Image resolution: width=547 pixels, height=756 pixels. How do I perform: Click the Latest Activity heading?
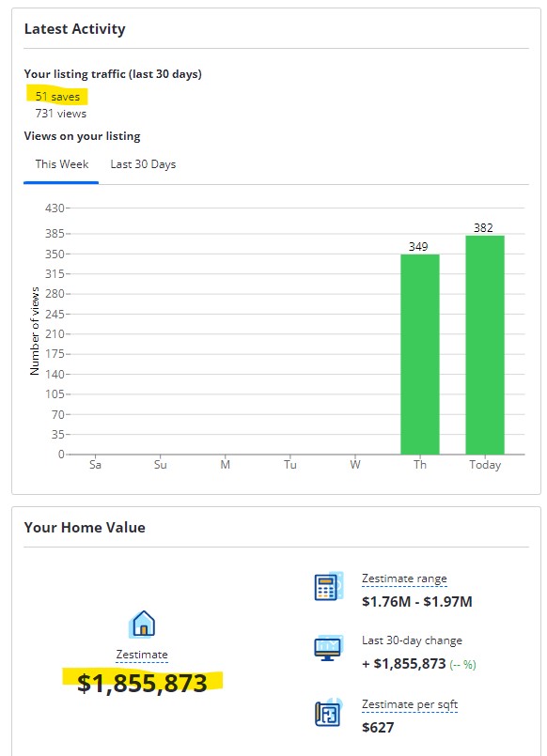(x=75, y=29)
